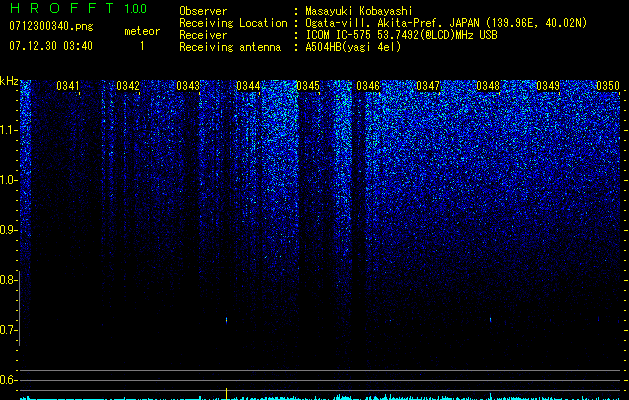
Task: Click the 0.6 kHz axis label
Action: [x=9, y=380]
